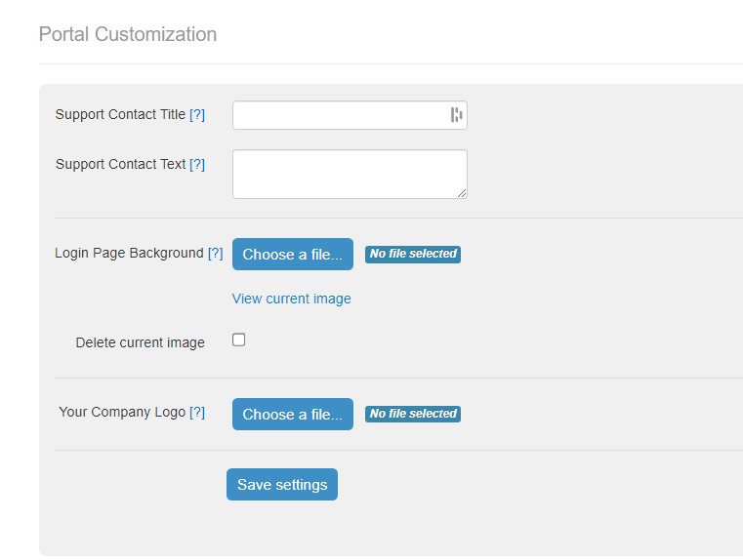Viewport: 743px width, 560px height.
Task: Open help [?] for Support Contact Title
Action: tap(197, 114)
